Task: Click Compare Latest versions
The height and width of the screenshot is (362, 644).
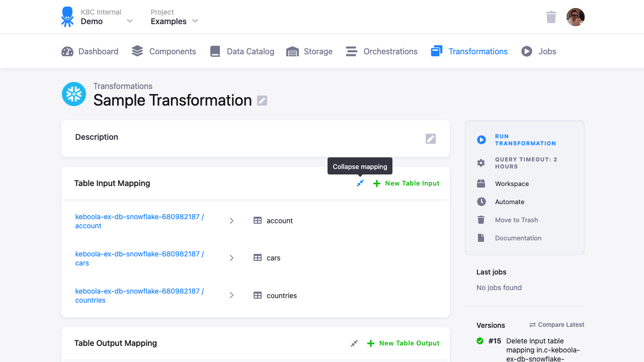Action: click(557, 325)
